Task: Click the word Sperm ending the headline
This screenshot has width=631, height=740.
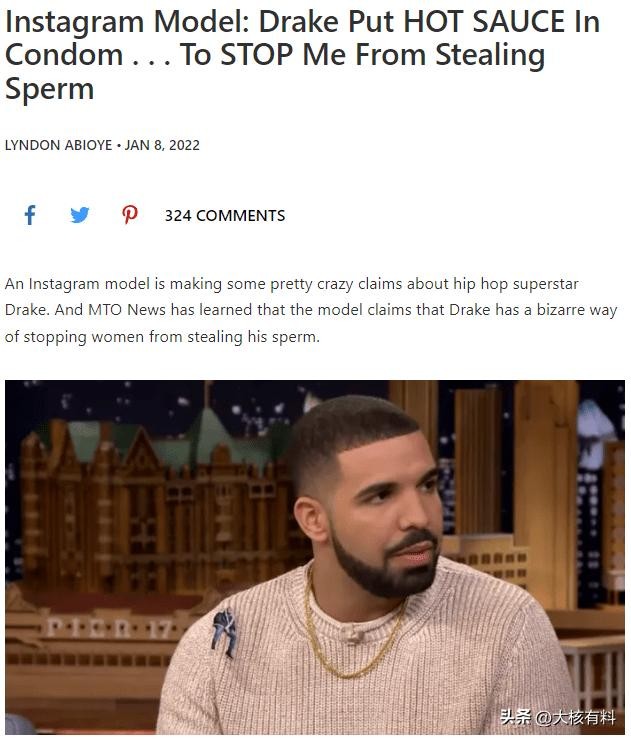Action: (x=50, y=89)
